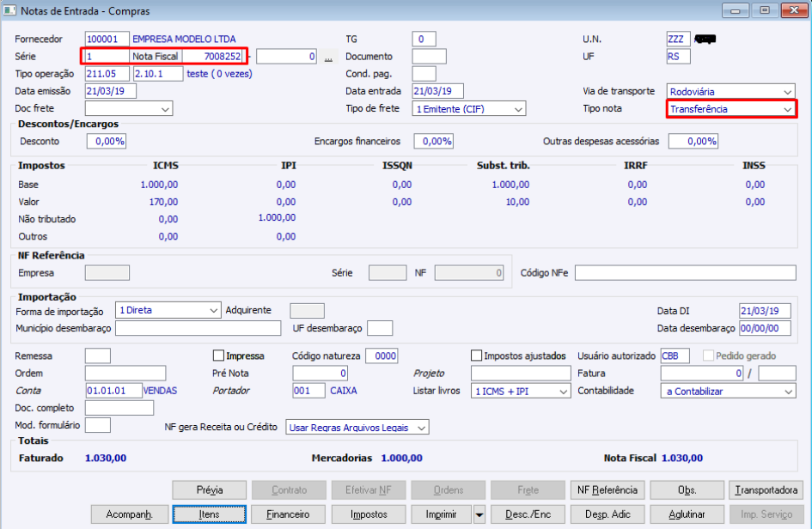Click the Imprimir button

pos(442,514)
